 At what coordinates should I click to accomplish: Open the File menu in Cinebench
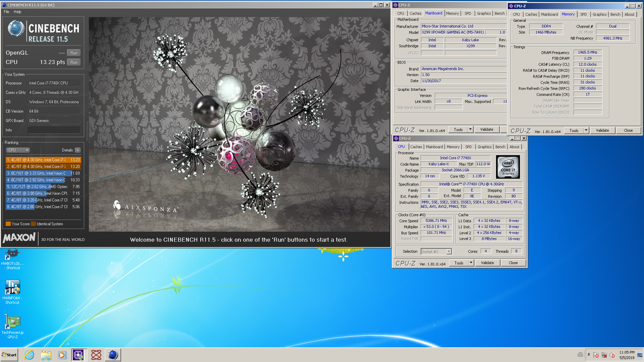pyautogui.click(x=6, y=12)
